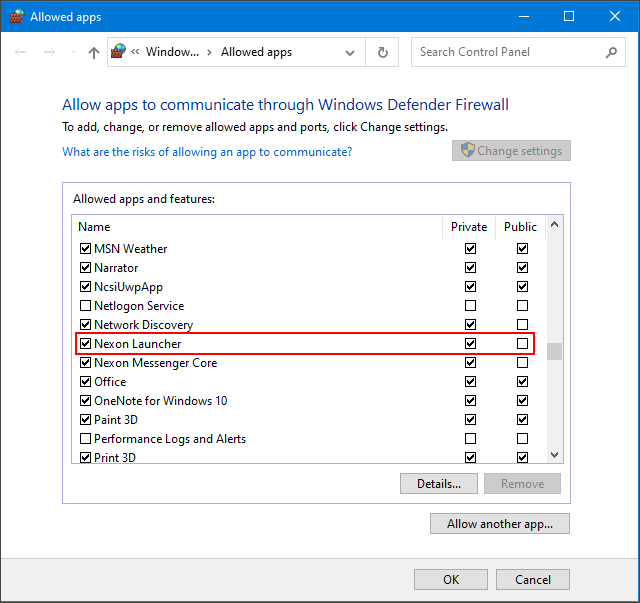Screen dimensions: 640x603
Task: Enable Network Discovery Public checkbox
Action: point(522,325)
